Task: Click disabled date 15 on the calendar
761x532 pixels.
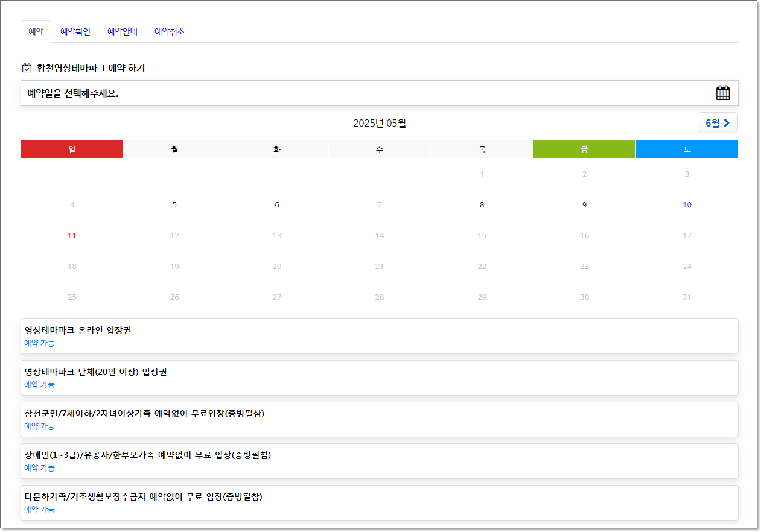Action: 482,236
